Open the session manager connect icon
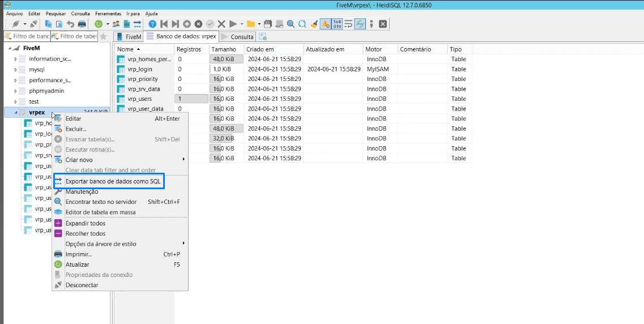 click(x=16, y=24)
